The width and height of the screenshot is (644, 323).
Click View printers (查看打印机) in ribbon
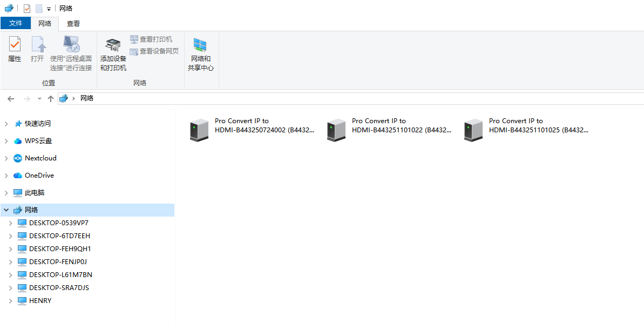tap(151, 39)
